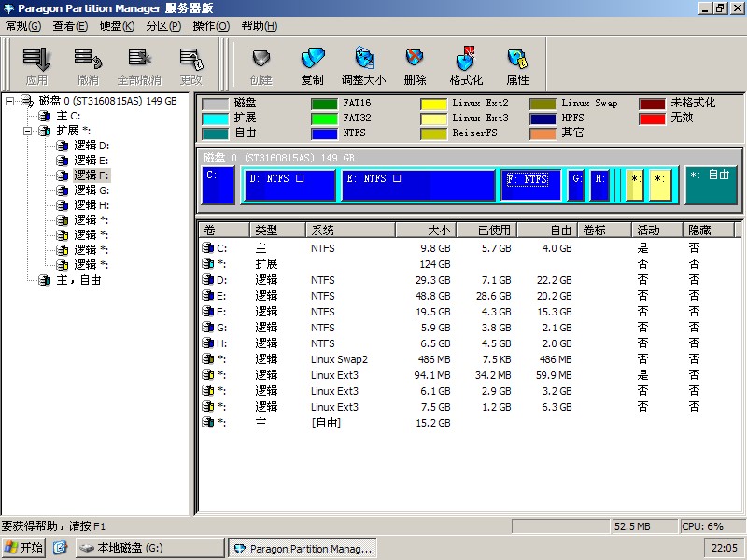Click the C: row icon in volume table
747x560 pixels.
pos(207,248)
